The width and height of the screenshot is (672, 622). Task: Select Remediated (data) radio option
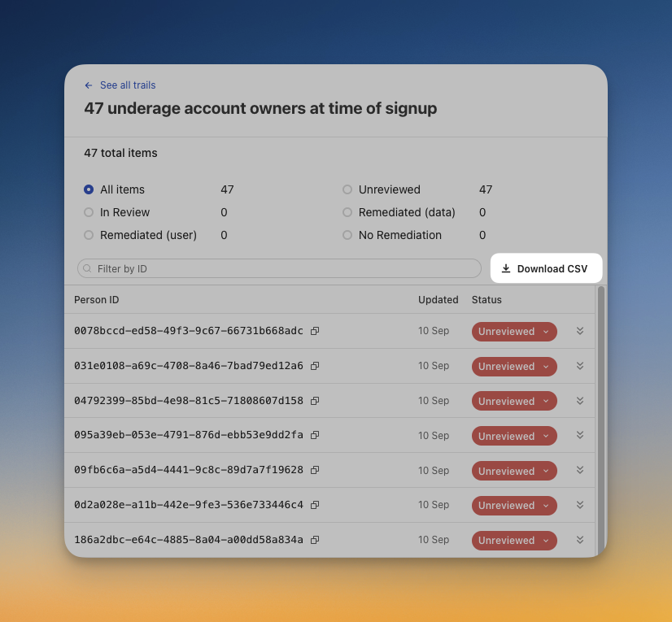click(347, 212)
